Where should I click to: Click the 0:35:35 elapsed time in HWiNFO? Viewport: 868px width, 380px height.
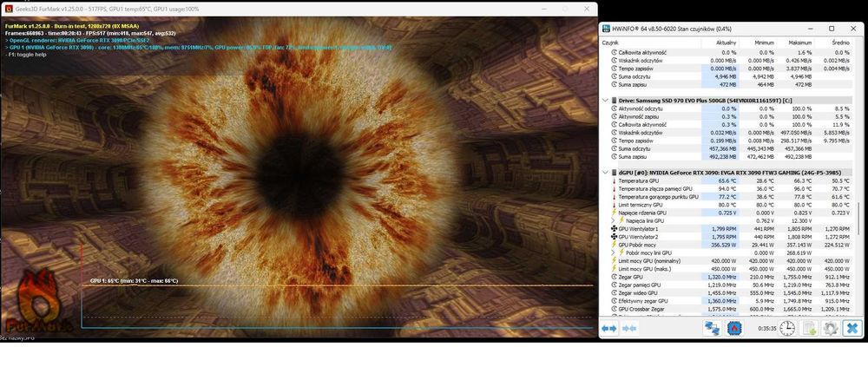tap(766, 329)
